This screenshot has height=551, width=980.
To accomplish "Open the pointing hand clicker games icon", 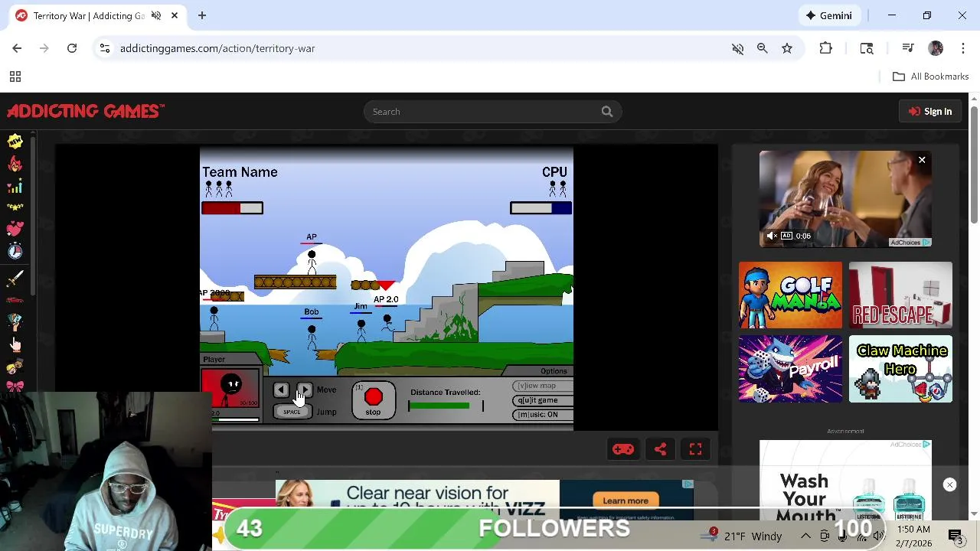I will (x=15, y=344).
